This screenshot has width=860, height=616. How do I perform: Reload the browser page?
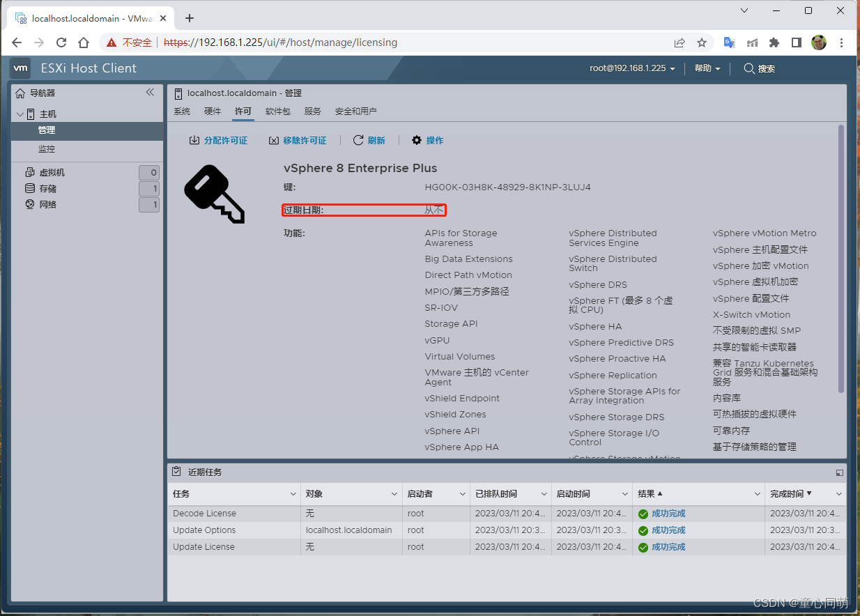61,43
